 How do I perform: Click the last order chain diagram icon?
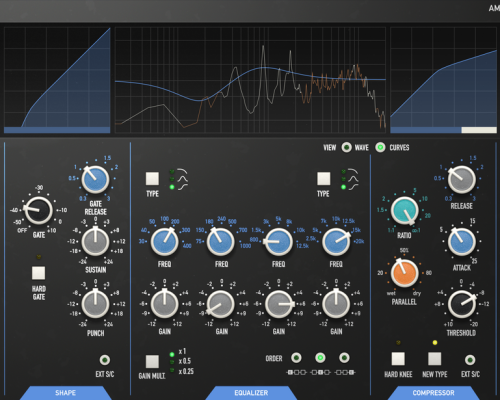(345, 372)
